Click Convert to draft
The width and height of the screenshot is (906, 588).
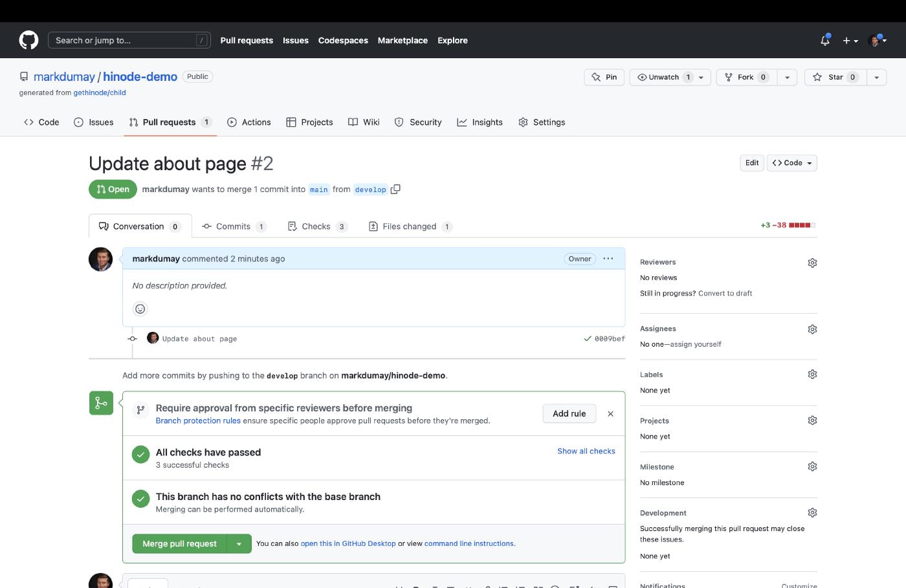[x=725, y=293]
